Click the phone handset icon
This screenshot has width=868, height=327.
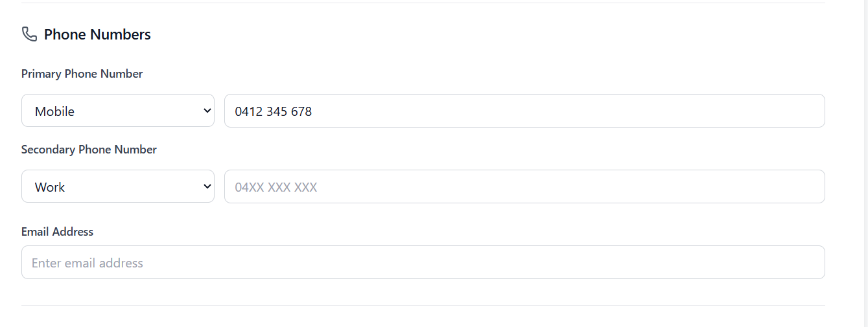tap(29, 34)
